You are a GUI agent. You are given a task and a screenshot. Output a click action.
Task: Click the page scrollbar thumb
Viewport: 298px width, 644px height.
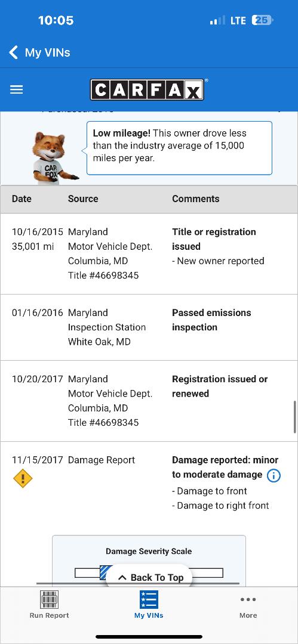pos(294,417)
